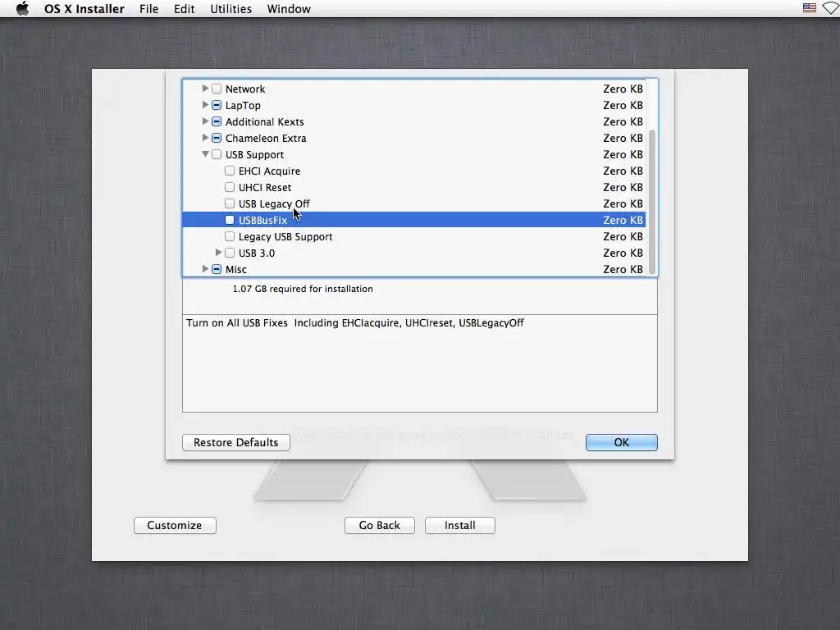Click the USBBusFix row label
The height and width of the screenshot is (630, 840).
click(262, 220)
